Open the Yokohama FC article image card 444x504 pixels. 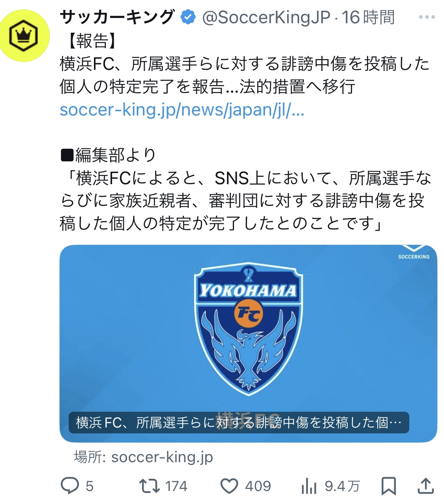coord(248,343)
